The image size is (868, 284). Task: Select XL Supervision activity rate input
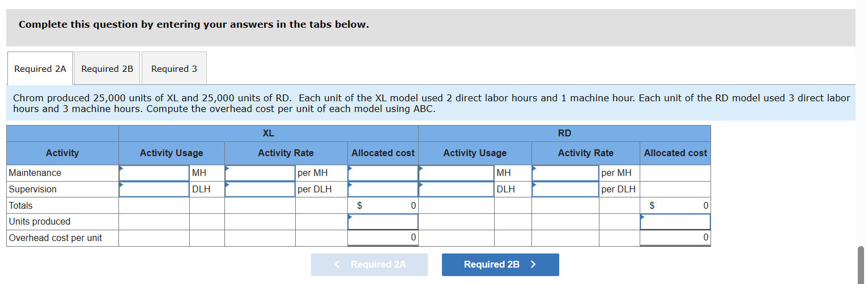click(x=260, y=189)
